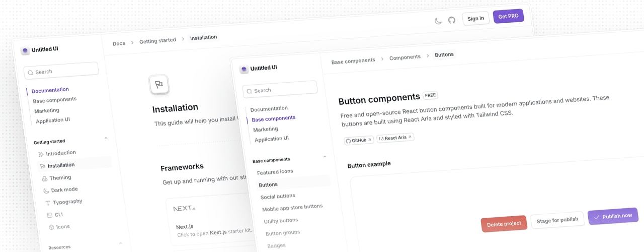Open Theming in Getting started list
The width and height of the screenshot is (644, 252).
click(56, 178)
